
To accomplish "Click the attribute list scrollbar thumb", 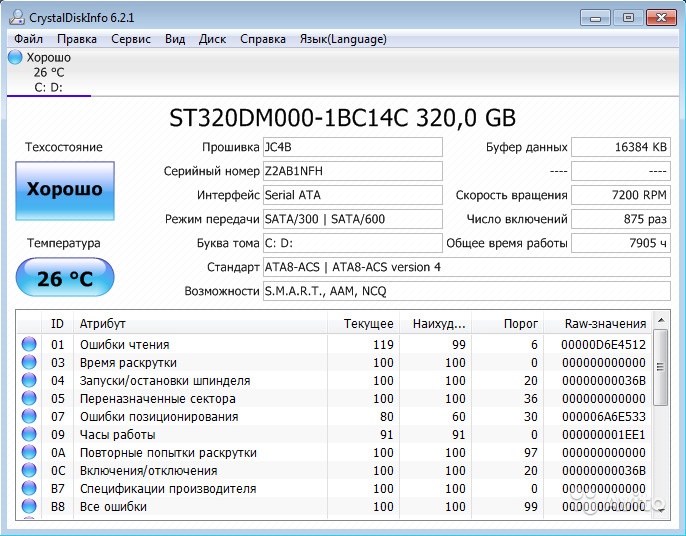I will tap(661, 367).
